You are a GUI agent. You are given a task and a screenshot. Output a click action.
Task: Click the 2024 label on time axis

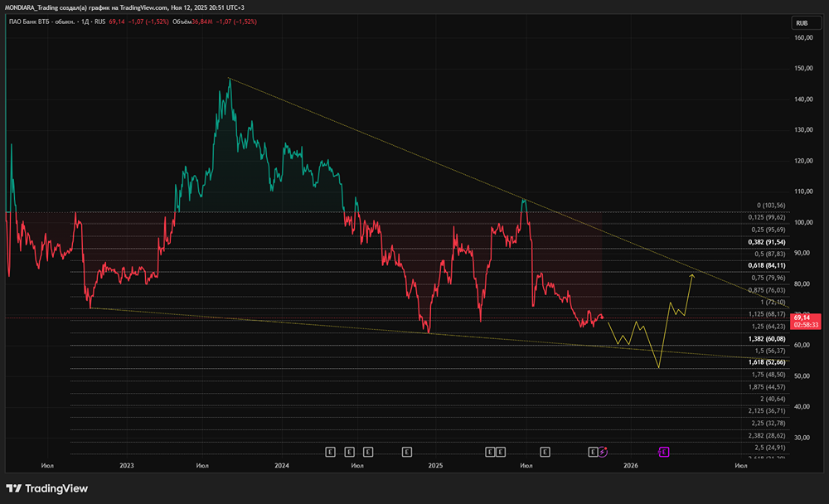282,465
